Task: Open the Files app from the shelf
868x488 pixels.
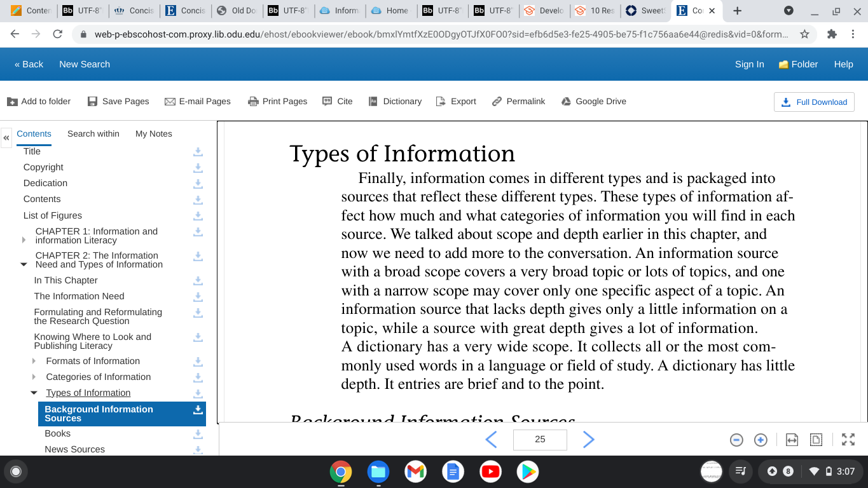Action: [378, 471]
